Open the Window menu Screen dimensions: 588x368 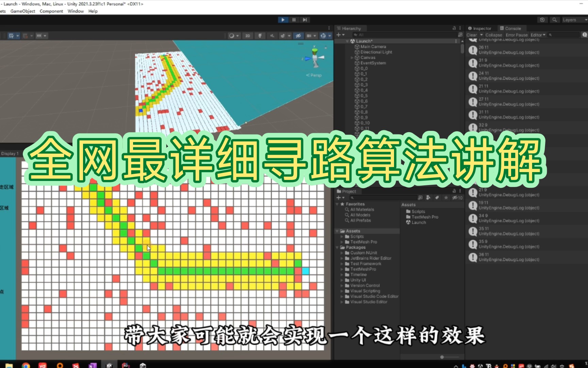click(75, 11)
